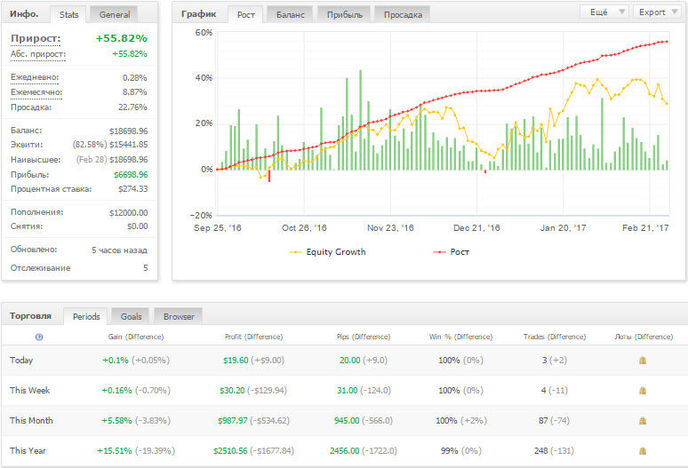
Task: Click Today's profit value $19.60
Action: click(236, 360)
